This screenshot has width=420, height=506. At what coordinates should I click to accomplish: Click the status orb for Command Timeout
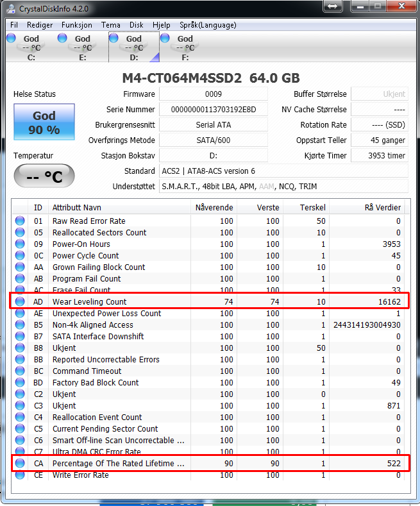tap(20, 371)
